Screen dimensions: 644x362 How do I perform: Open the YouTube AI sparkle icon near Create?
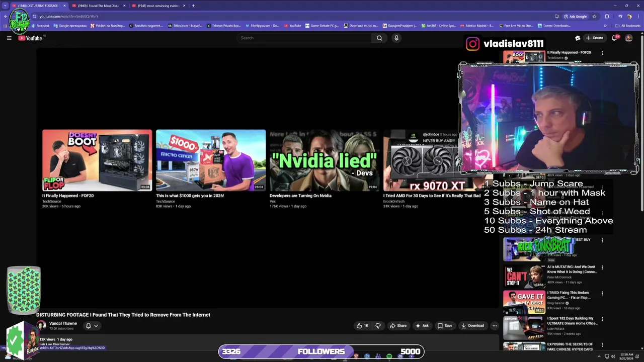(578, 38)
